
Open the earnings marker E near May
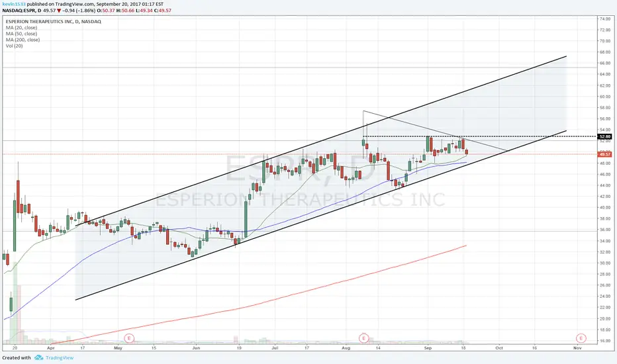click(129, 338)
